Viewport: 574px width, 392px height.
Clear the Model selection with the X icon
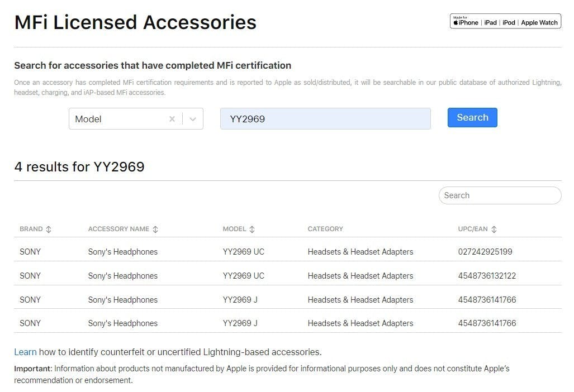pyautogui.click(x=172, y=119)
